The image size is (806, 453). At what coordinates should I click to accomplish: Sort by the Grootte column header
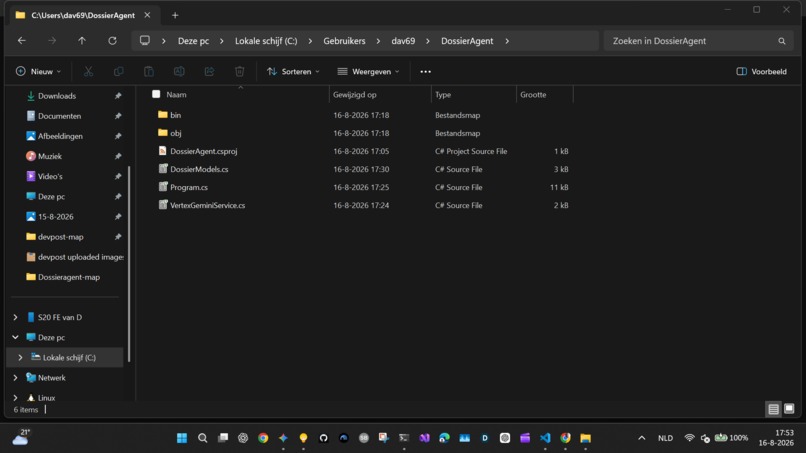point(533,95)
